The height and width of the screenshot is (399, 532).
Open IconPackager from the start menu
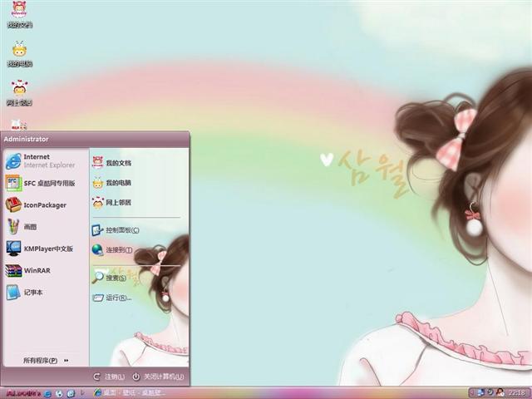37,205
